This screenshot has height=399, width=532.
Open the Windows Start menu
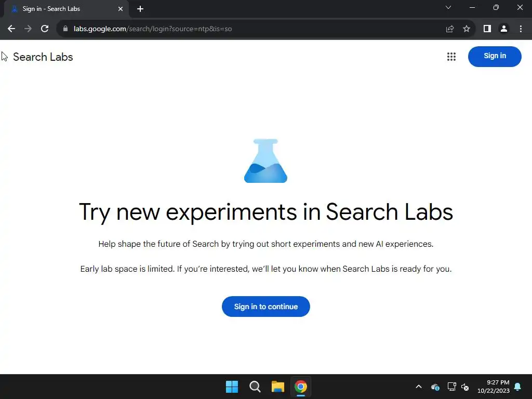(x=232, y=387)
